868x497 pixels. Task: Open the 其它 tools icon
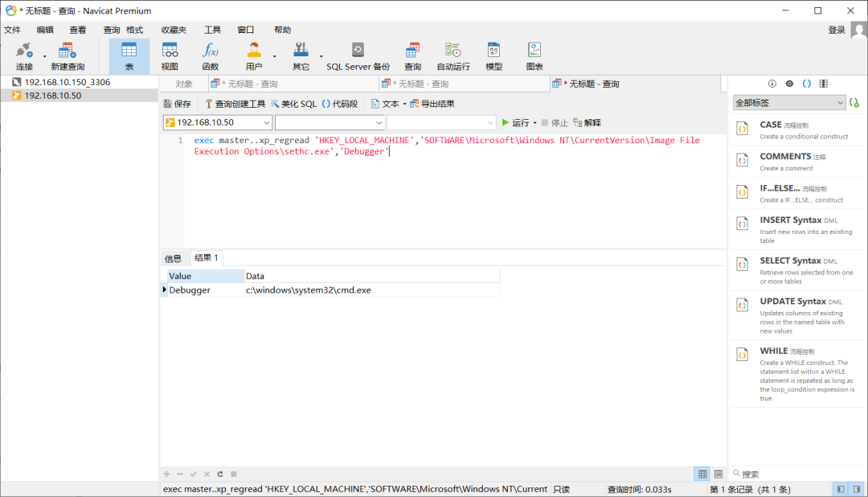coord(301,56)
